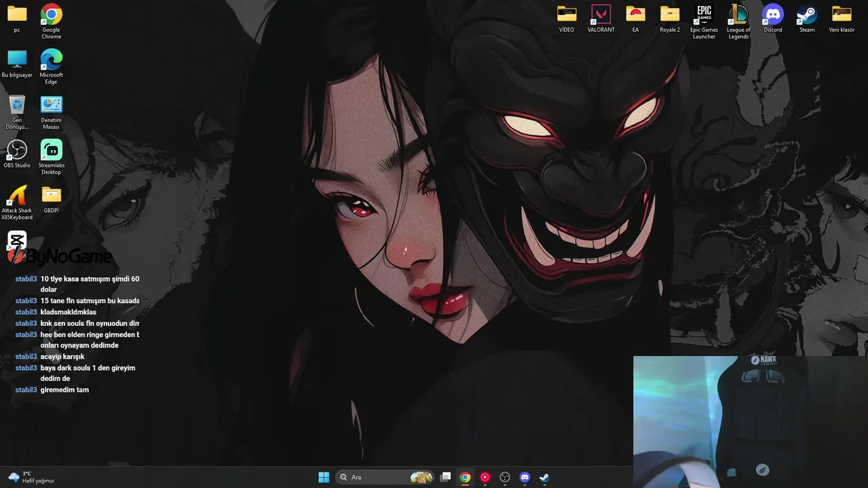Select Attack Shark X85Keyboard shortcut
This screenshot has height=488, width=868.
[17, 203]
